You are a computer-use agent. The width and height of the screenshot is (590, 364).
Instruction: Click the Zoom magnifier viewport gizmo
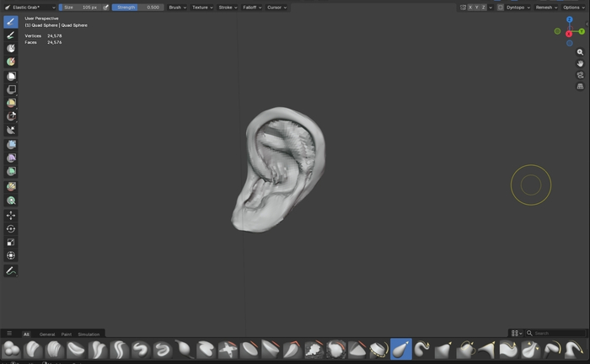[580, 52]
